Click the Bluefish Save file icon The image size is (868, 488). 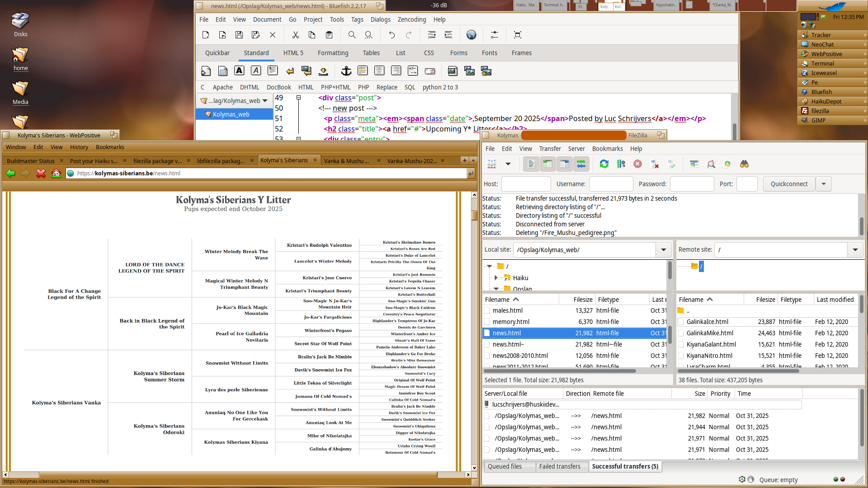tap(239, 35)
